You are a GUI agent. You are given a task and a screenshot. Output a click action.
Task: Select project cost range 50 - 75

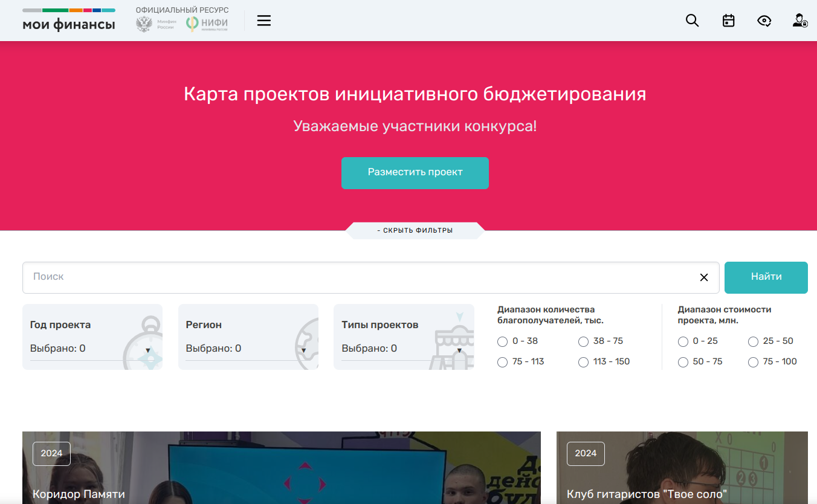(x=683, y=363)
